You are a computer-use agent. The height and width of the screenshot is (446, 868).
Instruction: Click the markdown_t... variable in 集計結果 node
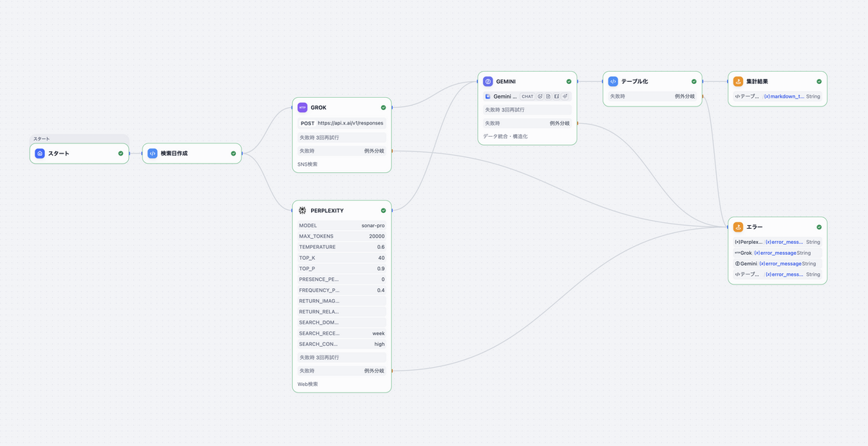783,96
